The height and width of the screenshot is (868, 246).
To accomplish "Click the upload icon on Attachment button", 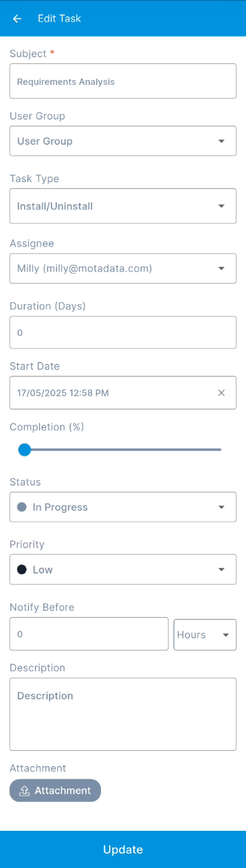I will pos(25,791).
